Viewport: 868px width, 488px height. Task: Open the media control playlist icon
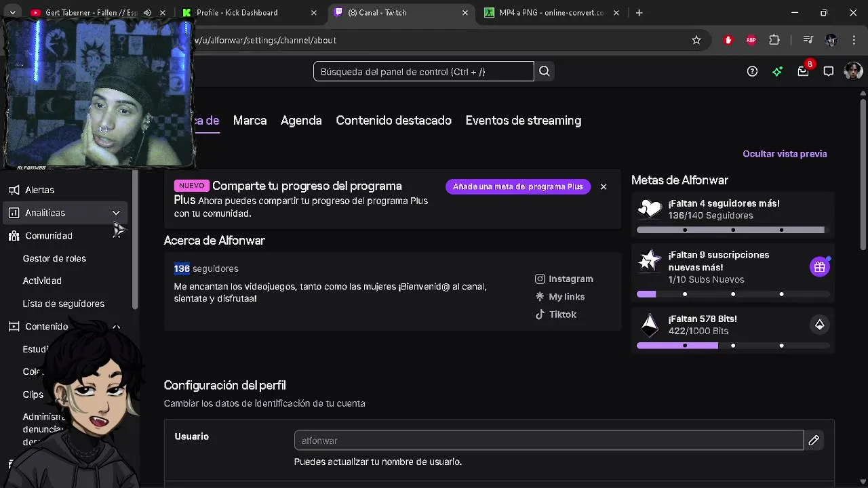pos(808,40)
